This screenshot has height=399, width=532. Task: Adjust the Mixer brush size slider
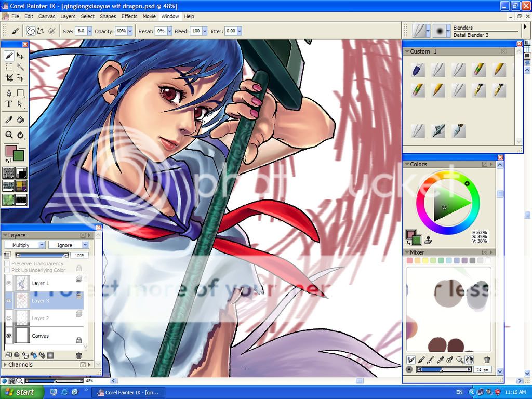pos(444,369)
